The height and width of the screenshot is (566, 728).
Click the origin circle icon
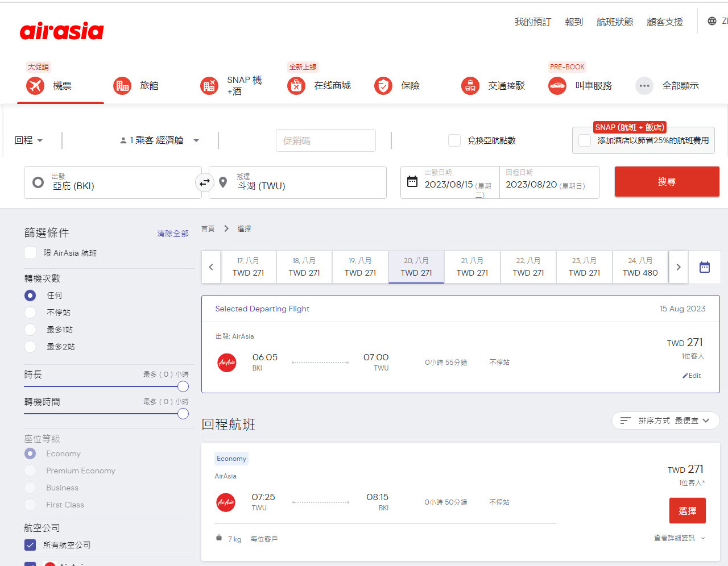pos(38,182)
